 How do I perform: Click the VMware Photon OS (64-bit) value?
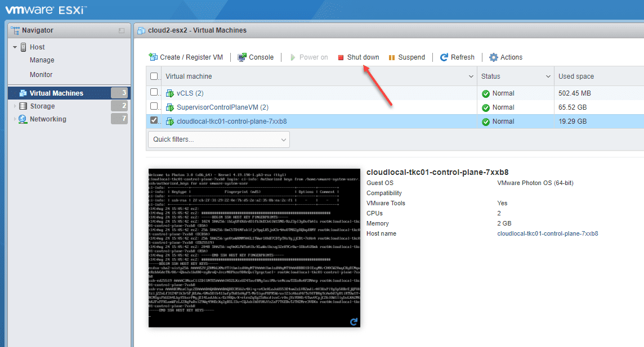535,183
